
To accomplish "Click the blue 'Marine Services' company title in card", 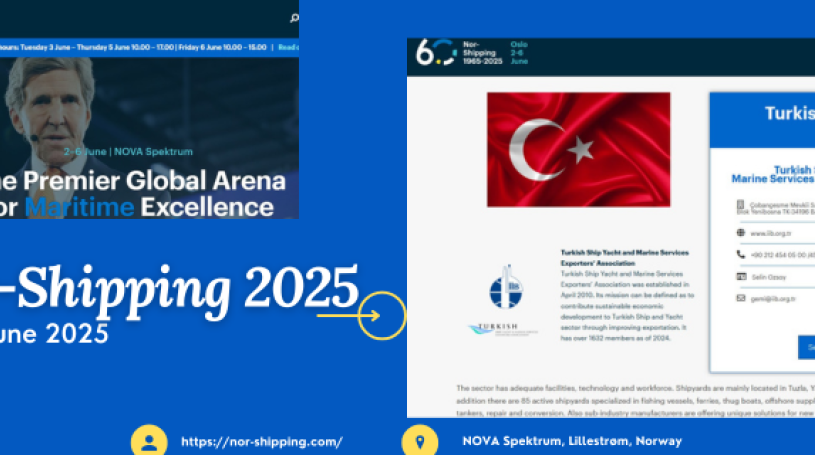I will (x=773, y=179).
